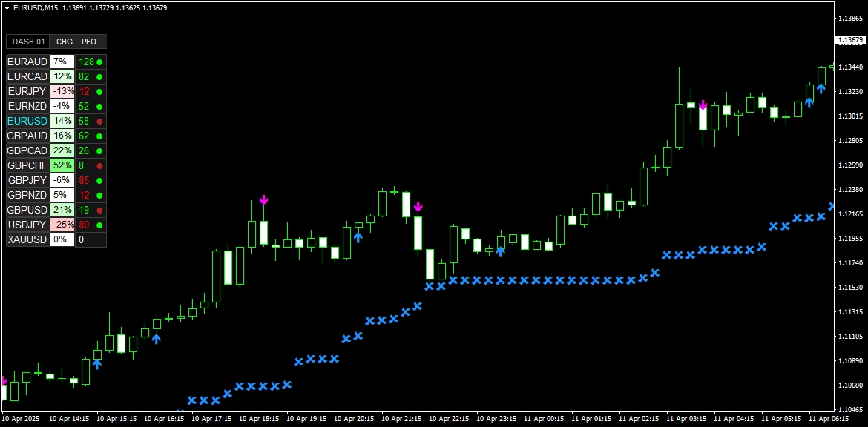Click the red status dot in the GBPUSD row
The height and width of the screenshot is (427, 868).
tap(99, 211)
